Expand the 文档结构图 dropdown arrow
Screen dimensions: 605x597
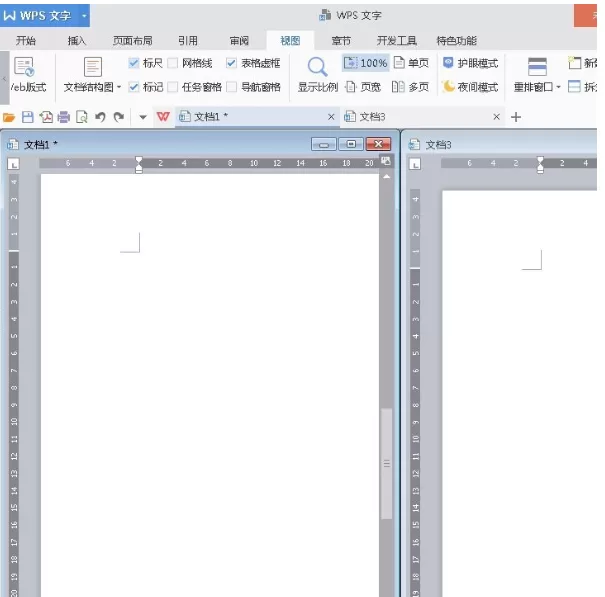click(119, 87)
